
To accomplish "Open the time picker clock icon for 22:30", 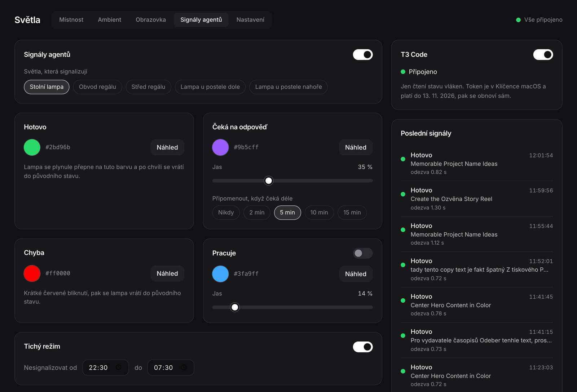I will tap(119, 367).
